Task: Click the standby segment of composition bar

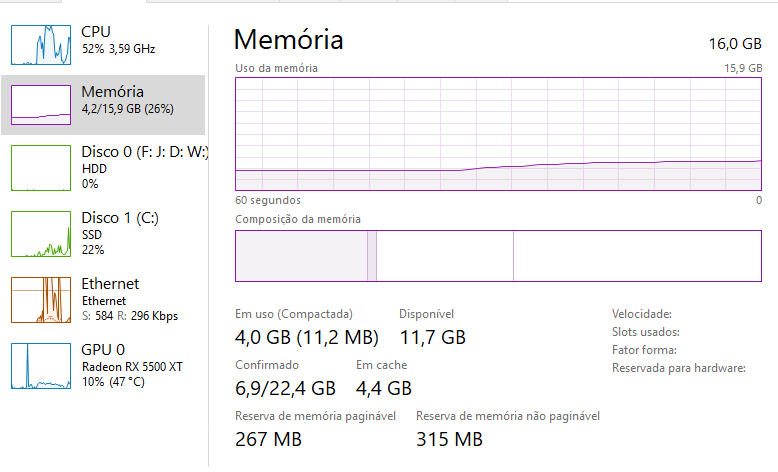Action: pyautogui.click(x=445, y=256)
